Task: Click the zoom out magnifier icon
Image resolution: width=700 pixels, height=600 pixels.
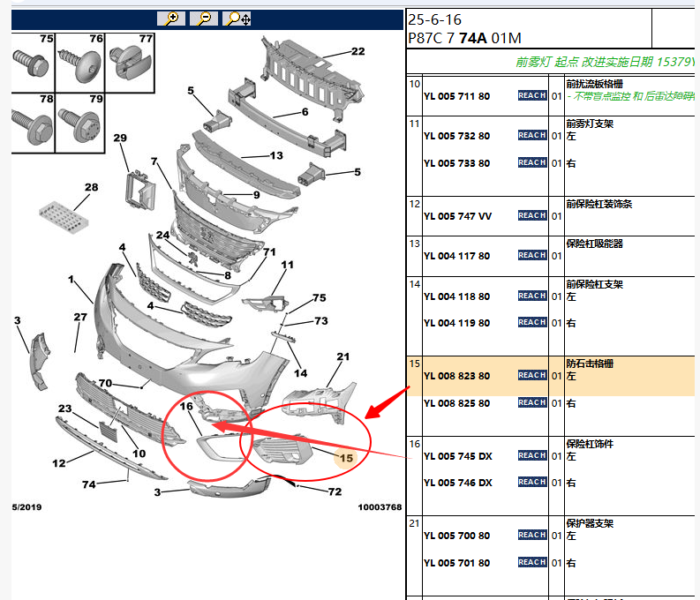Action: pyautogui.click(x=204, y=19)
